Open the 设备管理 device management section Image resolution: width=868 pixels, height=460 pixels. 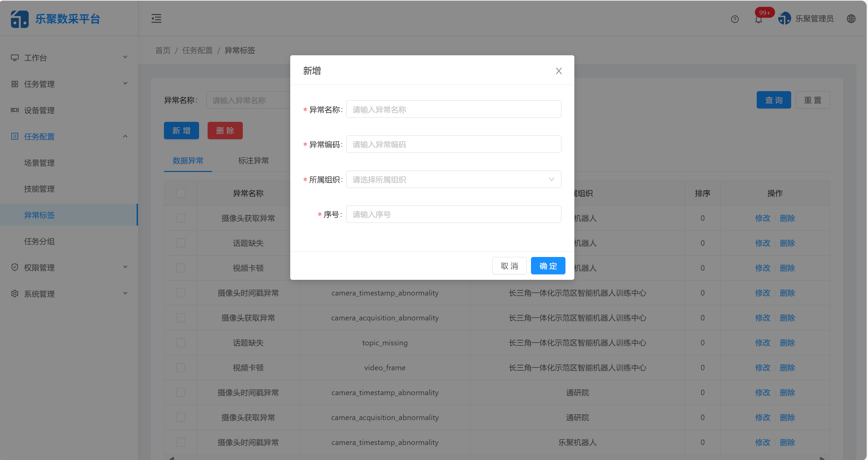tap(39, 110)
